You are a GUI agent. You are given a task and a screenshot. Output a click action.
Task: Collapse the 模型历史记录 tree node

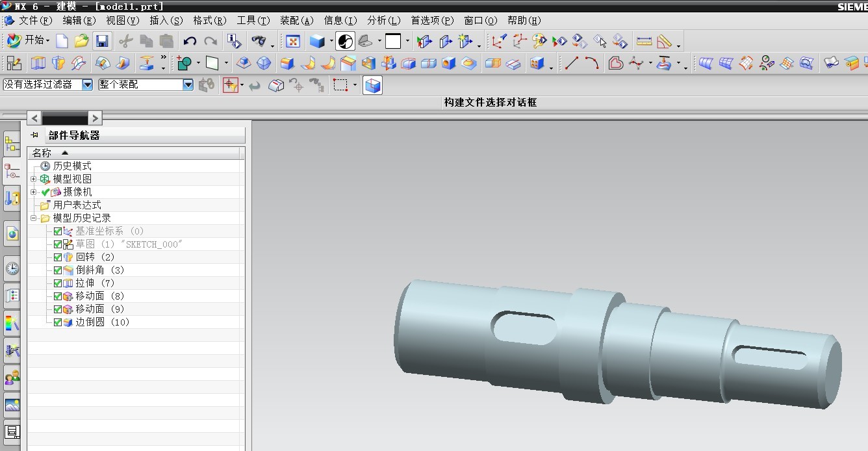34,218
